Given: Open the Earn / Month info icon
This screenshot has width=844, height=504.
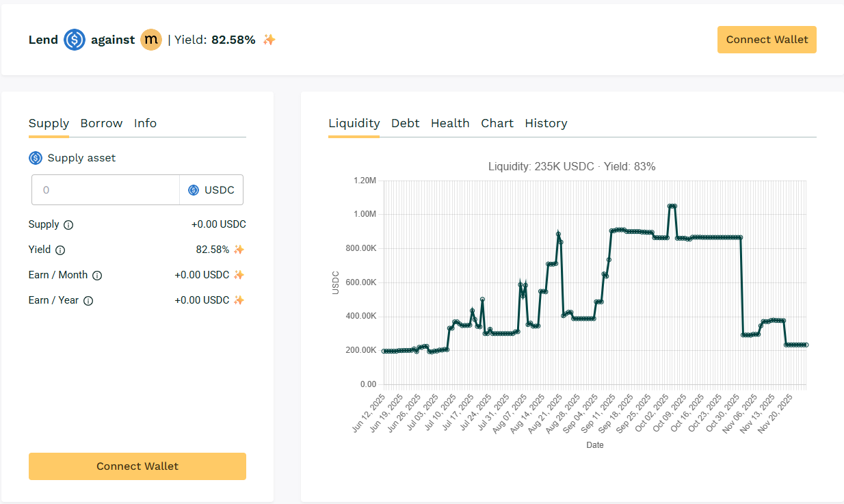Looking at the screenshot, I should [x=97, y=276].
